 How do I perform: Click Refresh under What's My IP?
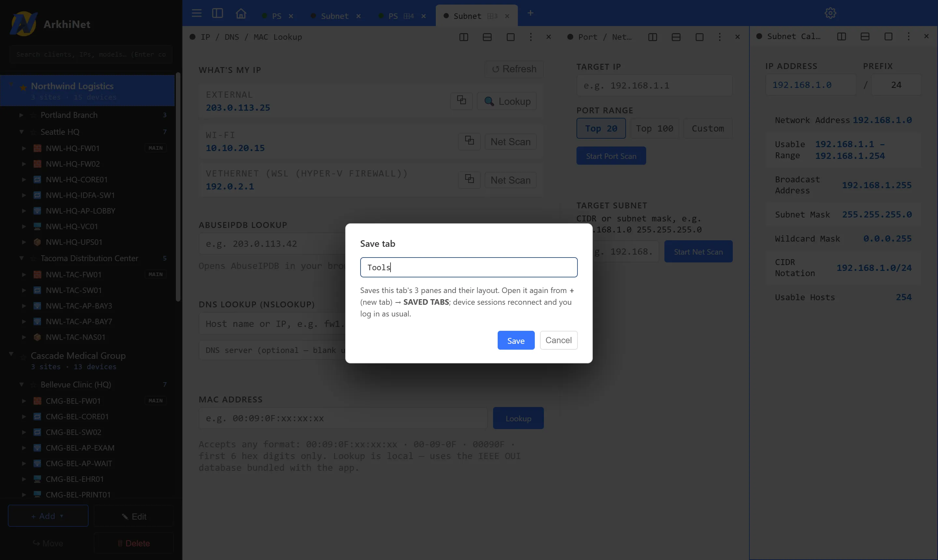[x=514, y=69]
